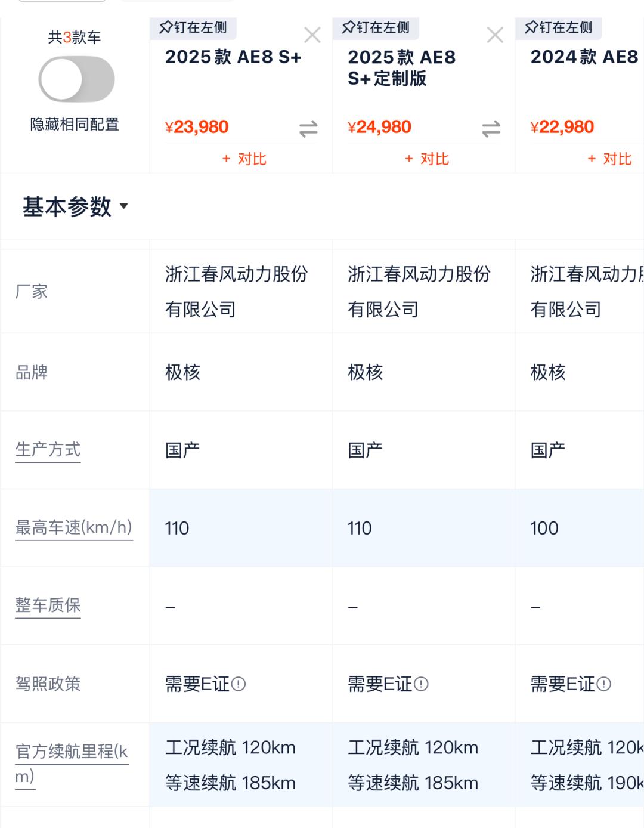Image resolution: width=644 pixels, height=828 pixels.
Task: Remove 2025 AE8 S+ 定制版 from comparison
Action: point(495,35)
